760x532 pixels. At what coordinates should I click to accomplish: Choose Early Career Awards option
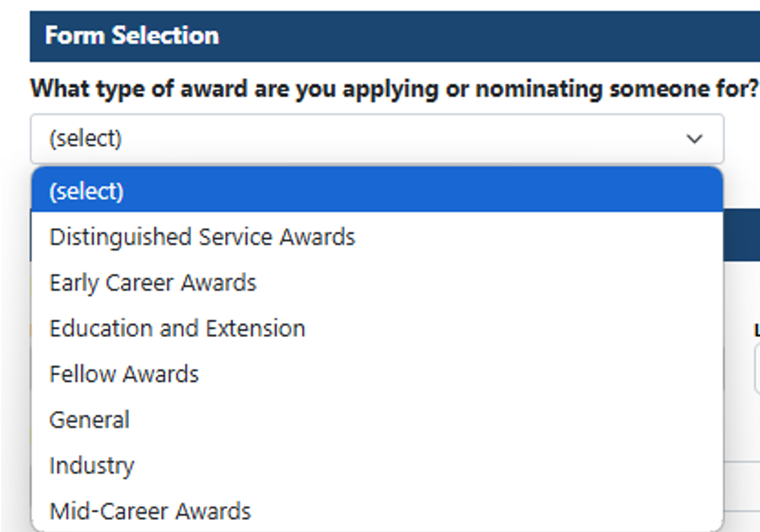coord(153,282)
